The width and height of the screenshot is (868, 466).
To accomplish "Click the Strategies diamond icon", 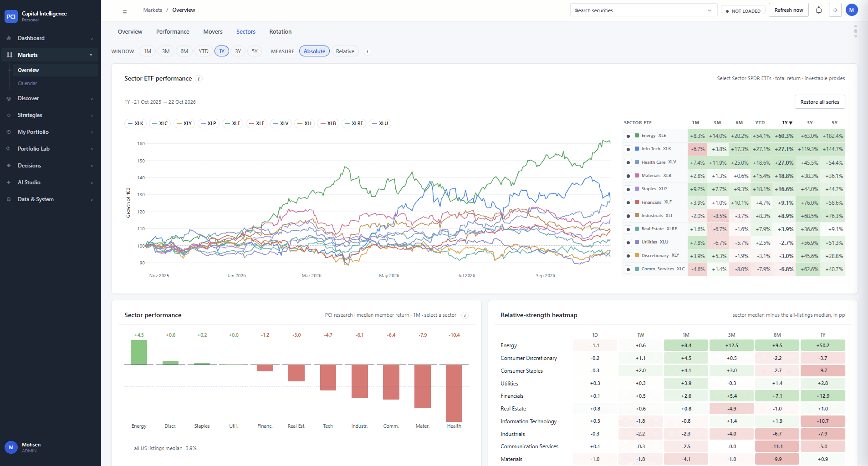I will pos(9,115).
